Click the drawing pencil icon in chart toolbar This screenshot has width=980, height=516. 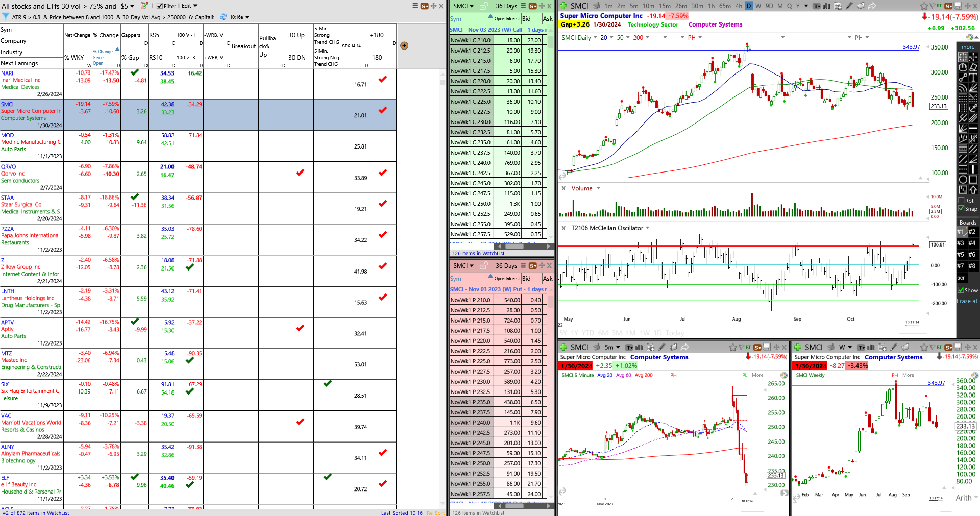click(849, 6)
